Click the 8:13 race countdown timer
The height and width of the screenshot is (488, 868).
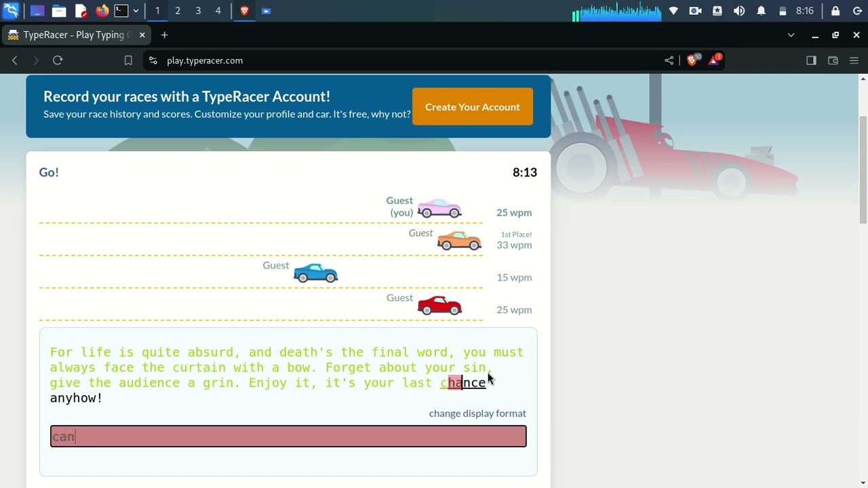point(525,172)
